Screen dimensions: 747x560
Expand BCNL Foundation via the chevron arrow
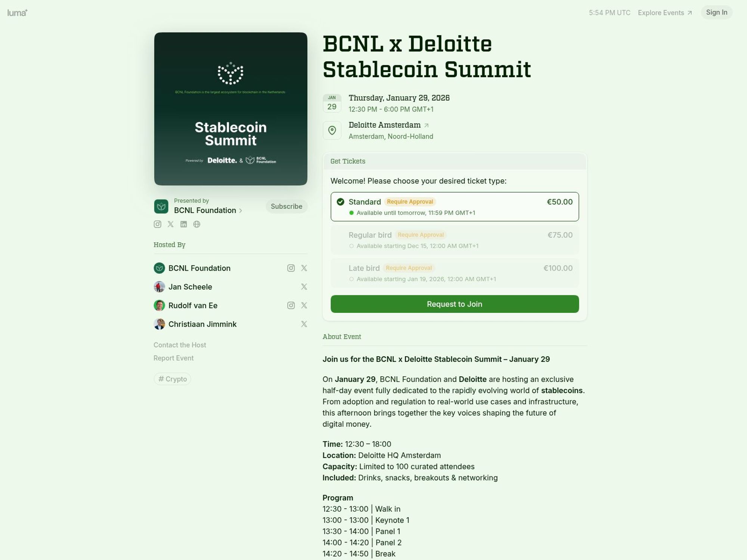click(241, 210)
